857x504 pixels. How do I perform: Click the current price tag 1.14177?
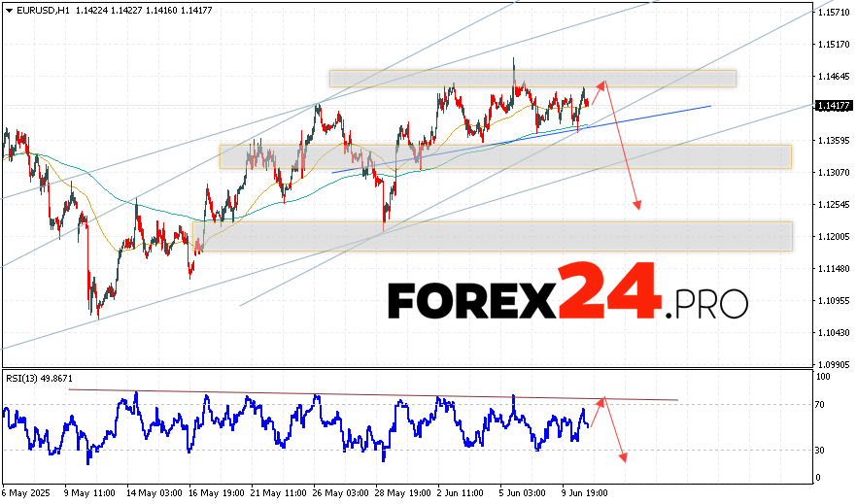(x=834, y=105)
